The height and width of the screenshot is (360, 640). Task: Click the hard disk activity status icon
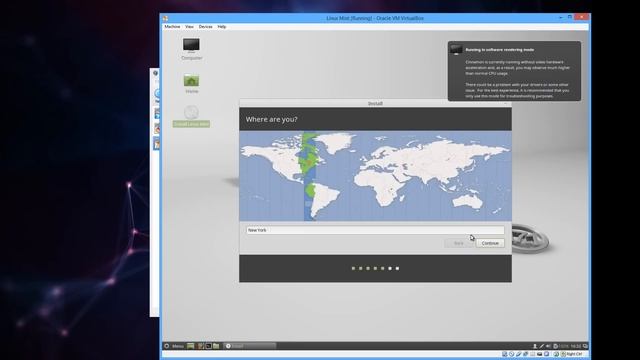pyautogui.click(x=504, y=354)
